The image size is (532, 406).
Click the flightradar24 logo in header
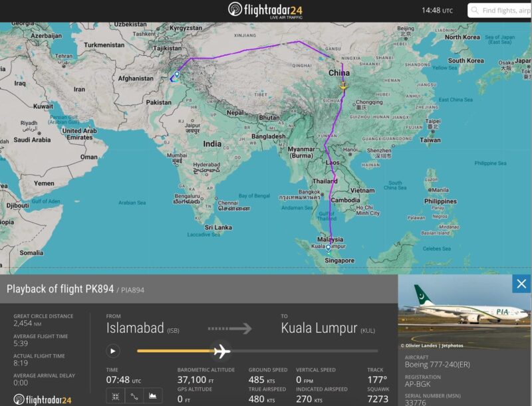point(265,10)
